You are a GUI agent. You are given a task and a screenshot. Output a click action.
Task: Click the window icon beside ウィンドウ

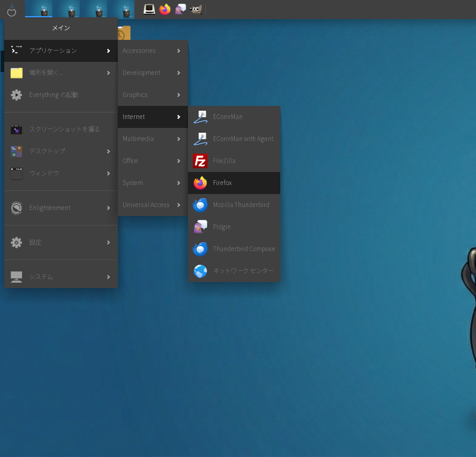coord(17,173)
